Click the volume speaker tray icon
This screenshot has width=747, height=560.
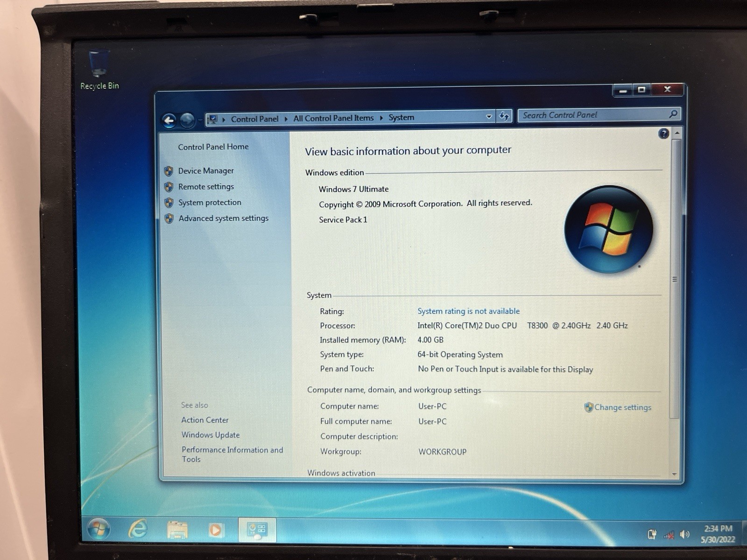(684, 534)
